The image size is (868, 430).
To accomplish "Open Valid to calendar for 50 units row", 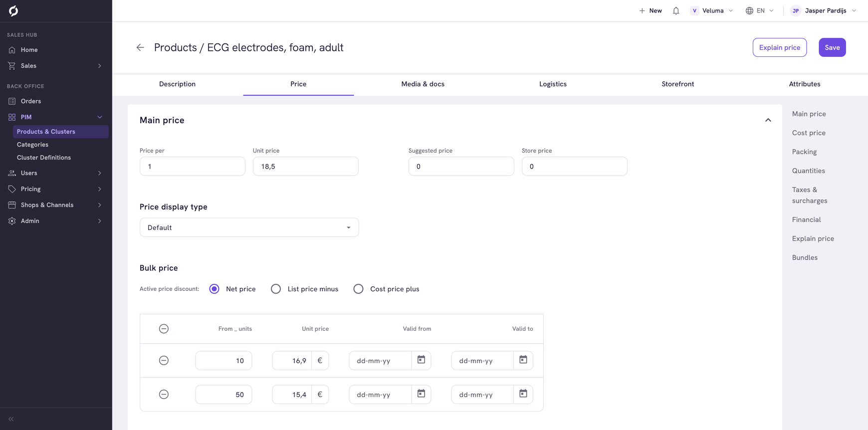I will (x=523, y=394).
